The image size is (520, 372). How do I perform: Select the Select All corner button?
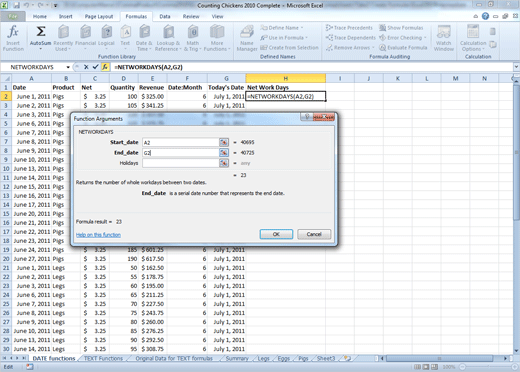pos(6,78)
